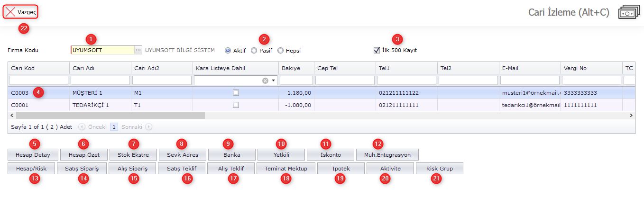Go to next page arrow (Sonraki)

[149, 127]
